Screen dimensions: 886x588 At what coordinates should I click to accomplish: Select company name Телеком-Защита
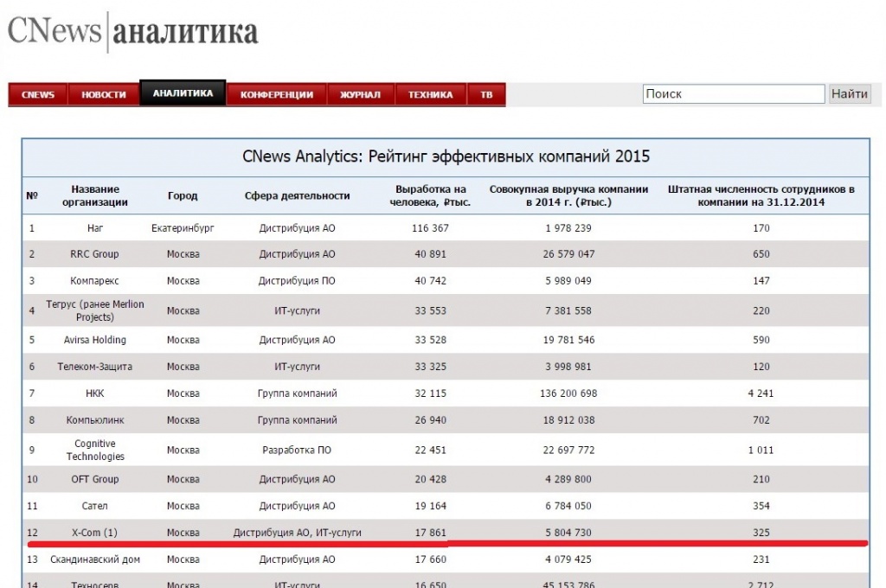tap(94, 367)
